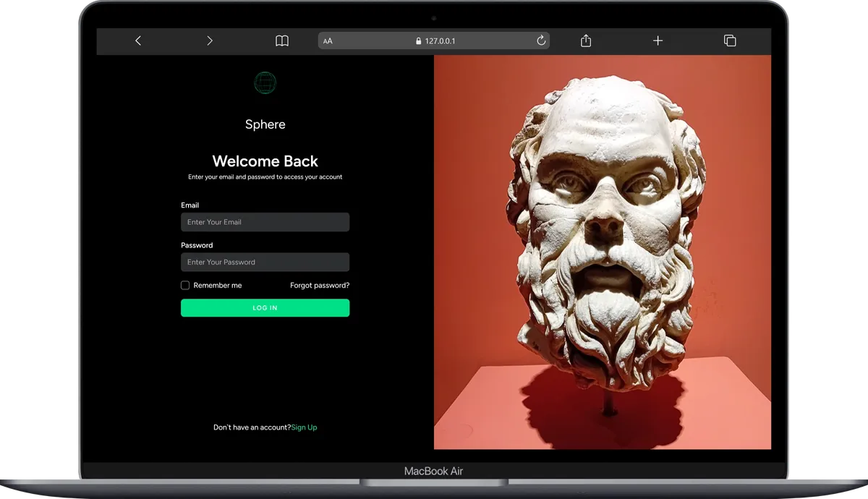Focus the Enter Your Email field
This screenshot has width=868, height=499.
265,222
